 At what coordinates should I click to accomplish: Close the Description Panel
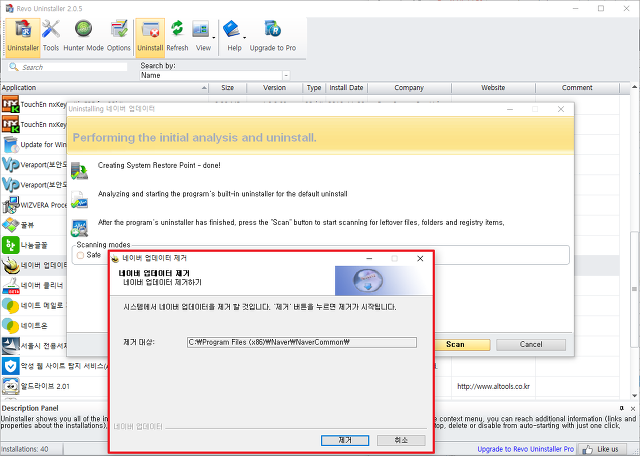tap(633, 408)
